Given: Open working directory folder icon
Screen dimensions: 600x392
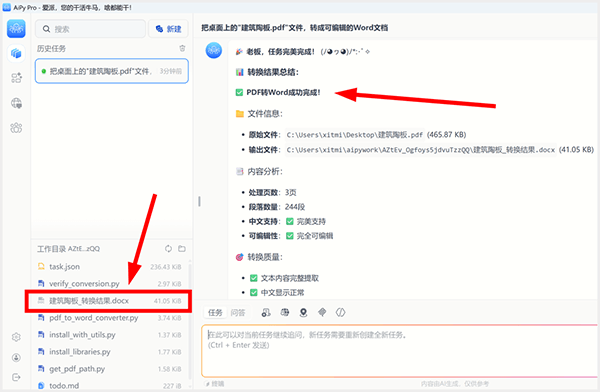Looking at the screenshot, I should [x=182, y=249].
